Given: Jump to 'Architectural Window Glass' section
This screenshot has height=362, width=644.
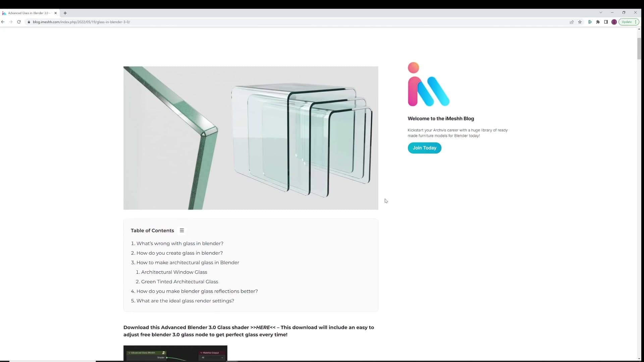Looking at the screenshot, I should click(x=174, y=272).
